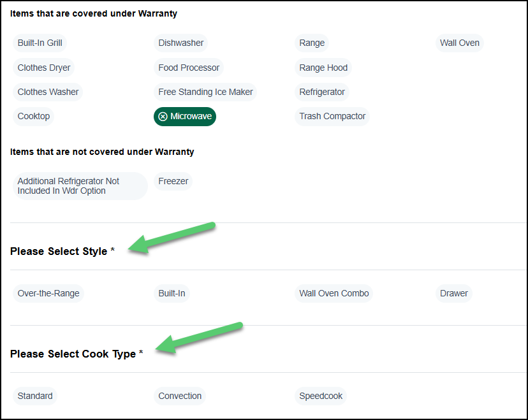Click the Freezer not-covered chip
Screen dimensions: 528x420
[173, 181]
